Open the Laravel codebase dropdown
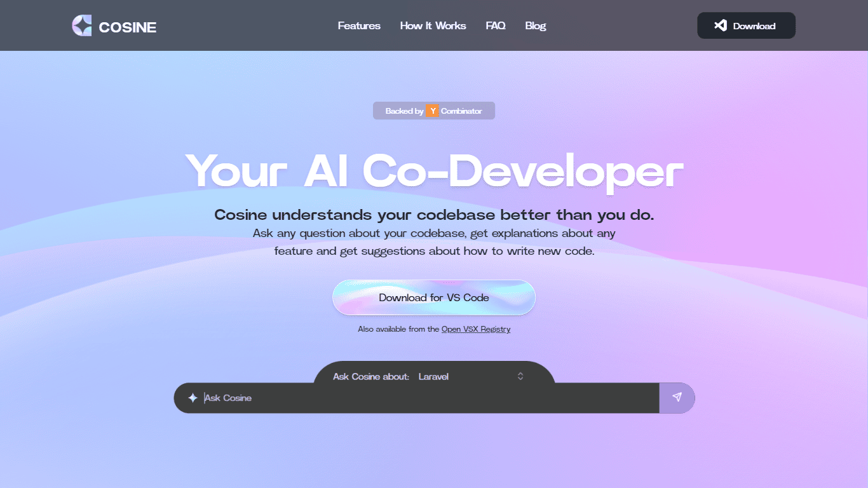Image resolution: width=868 pixels, height=488 pixels. pyautogui.click(x=471, y=377)
